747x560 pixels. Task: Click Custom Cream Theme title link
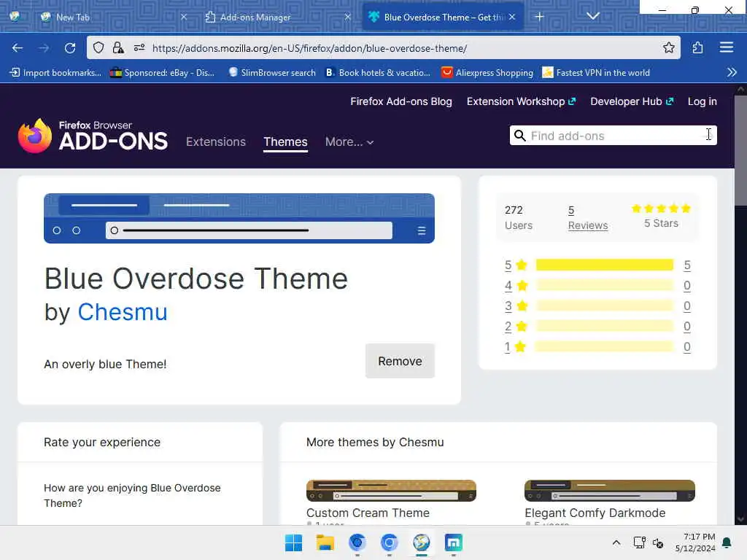tap(368, 513)
